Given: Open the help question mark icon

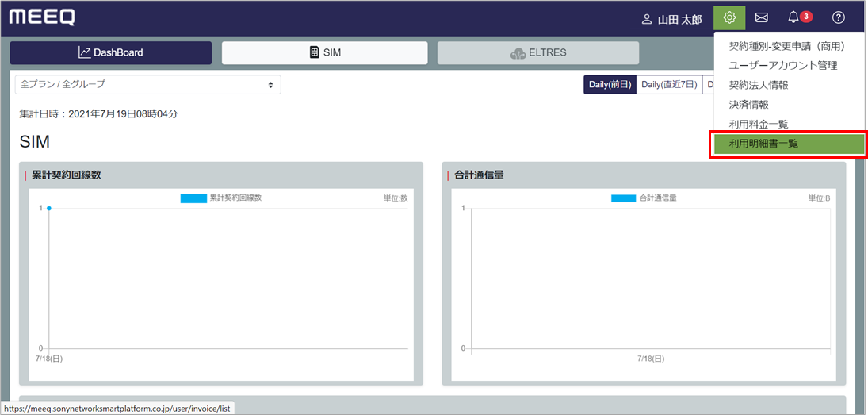Looking at the screenshot, I should coord(839,17).
